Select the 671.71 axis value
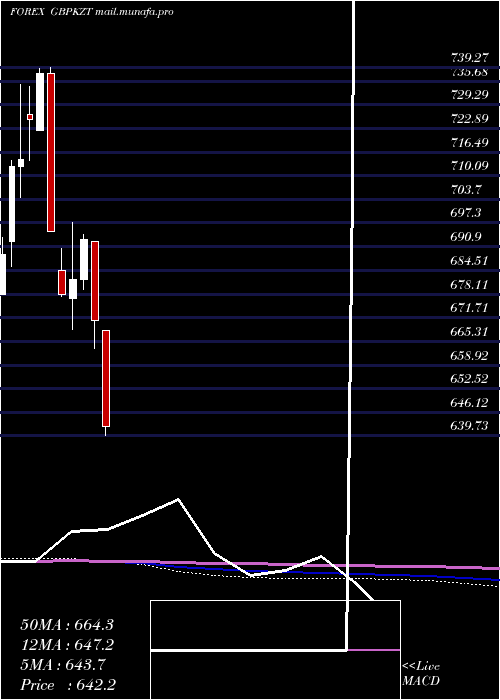The width and height of the screenshot is (500, 700). coord(469,308)
